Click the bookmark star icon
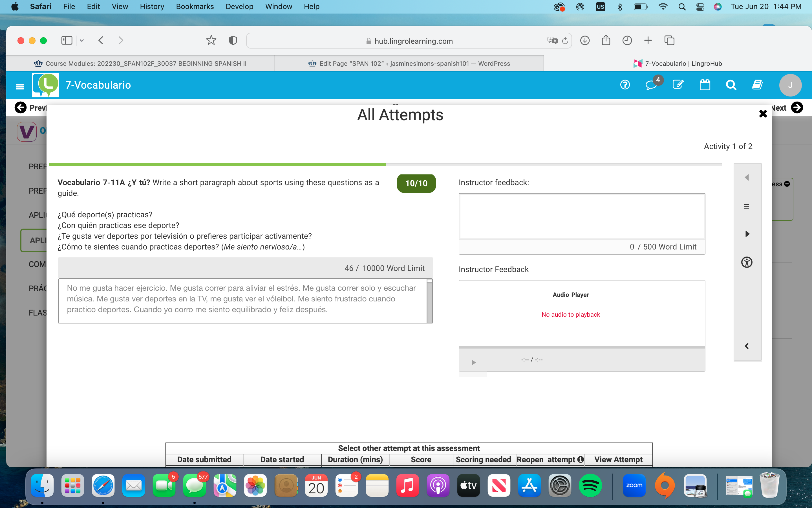This screenshot has width=812, height=508. [211, 41]
